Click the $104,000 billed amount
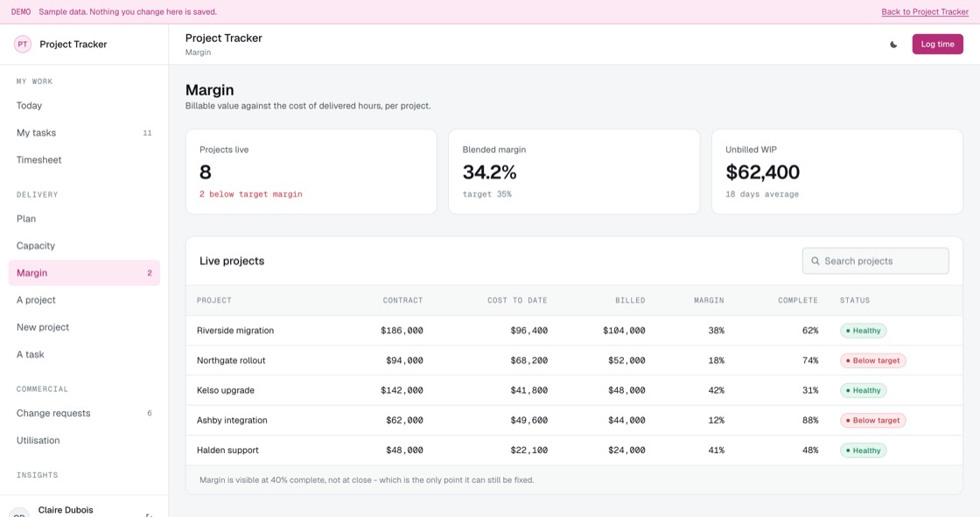The width and height of the screenshot is (980, 517). pos(625,331)
